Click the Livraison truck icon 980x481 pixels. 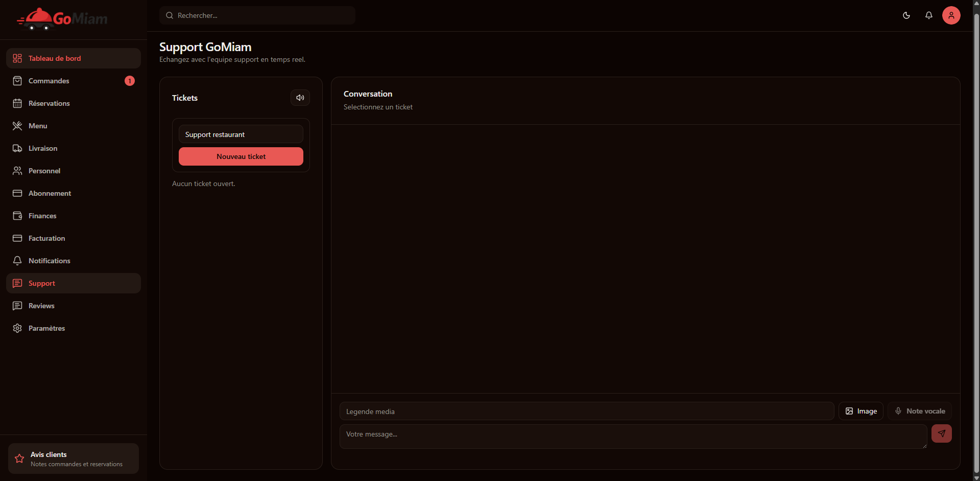pyautogui.click(x=17, y=148)
